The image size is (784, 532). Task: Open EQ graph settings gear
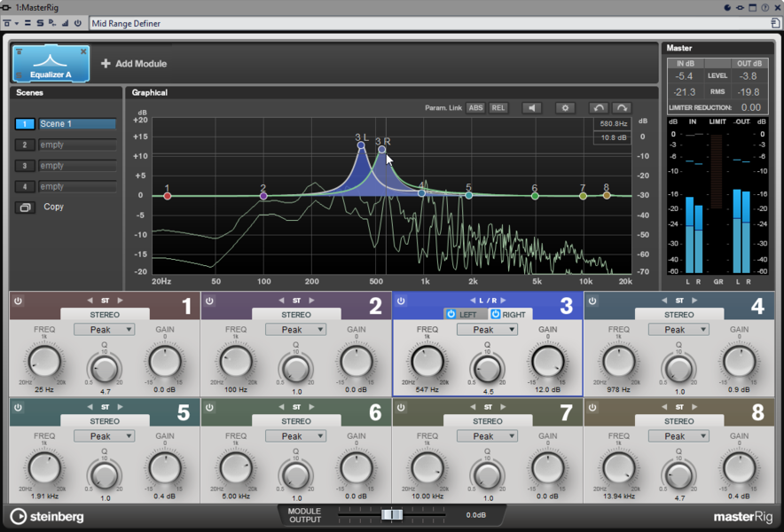coord(565,108)
